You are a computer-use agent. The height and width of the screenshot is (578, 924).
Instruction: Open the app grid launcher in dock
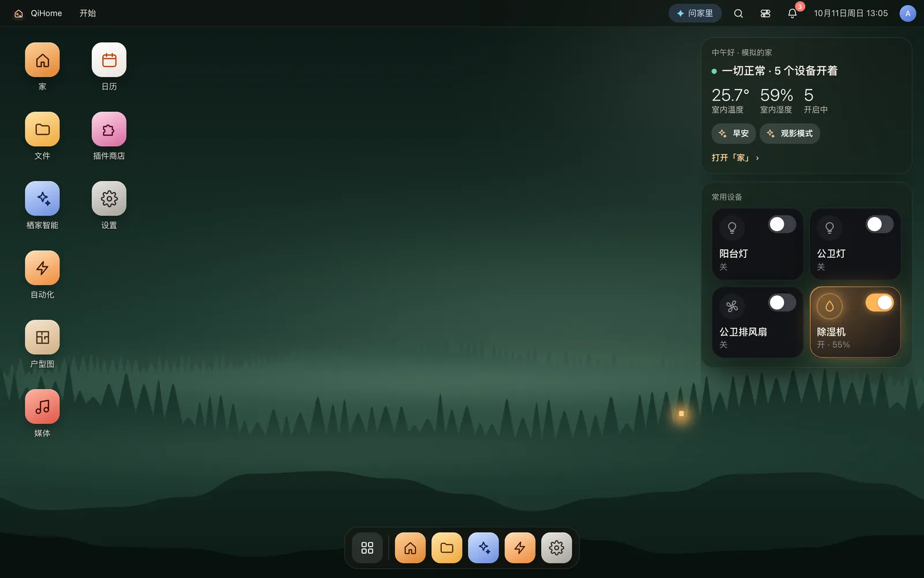click(367, 548)
